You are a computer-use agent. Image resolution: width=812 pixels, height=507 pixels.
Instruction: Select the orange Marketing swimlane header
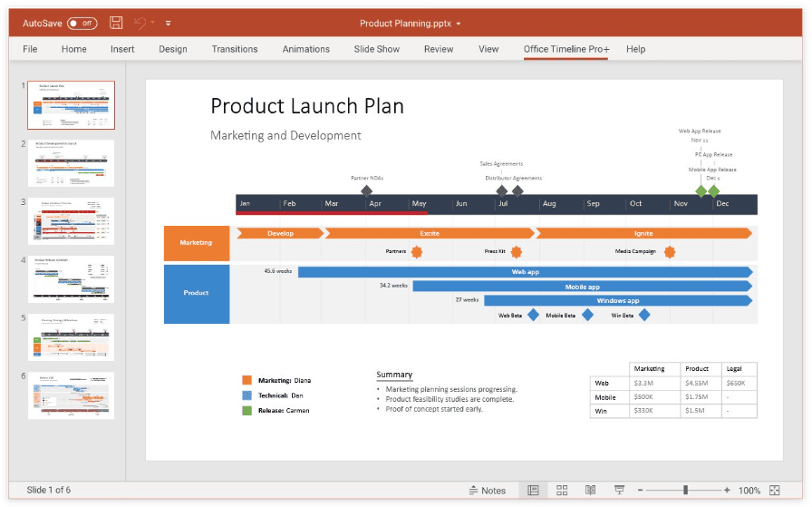197,242
